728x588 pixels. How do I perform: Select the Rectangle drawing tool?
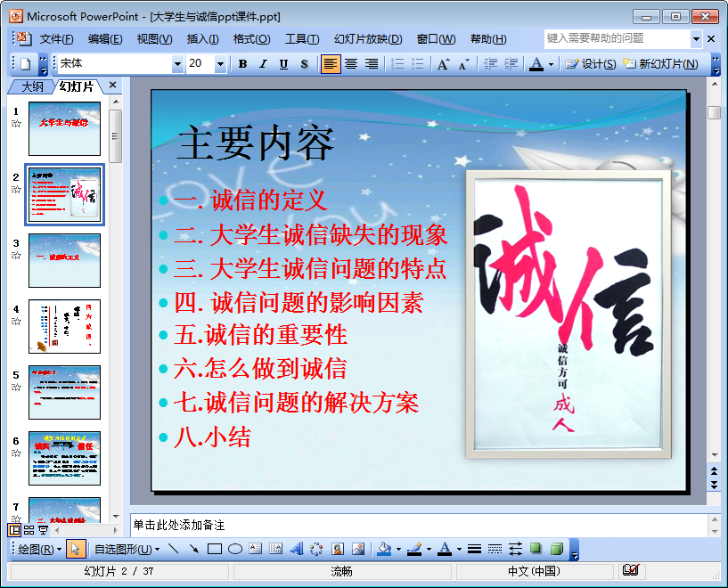tap(215, 550)
